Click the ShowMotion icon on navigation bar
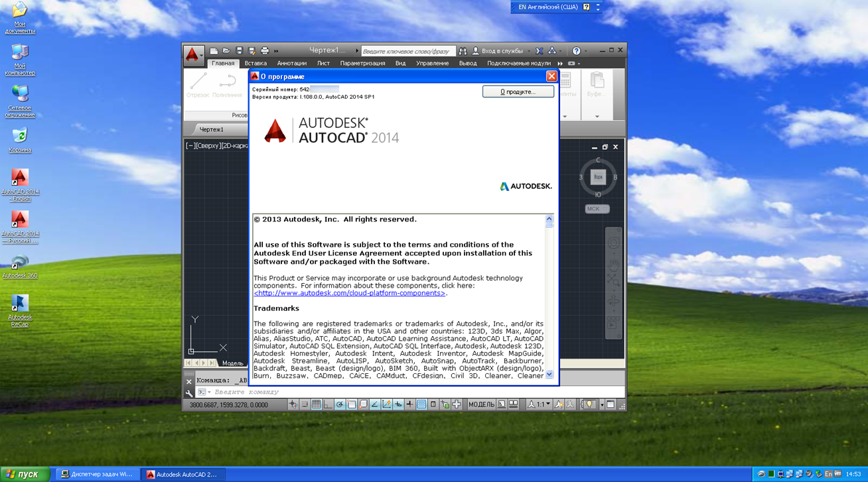This screenshot has height=482, width=868. [x=614, y=324]
